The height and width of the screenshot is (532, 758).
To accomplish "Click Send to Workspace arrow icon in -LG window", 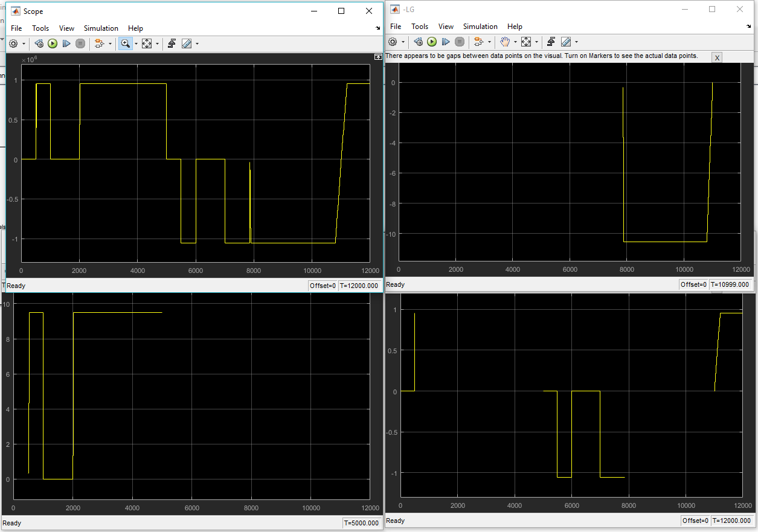I will click(551, 42).
